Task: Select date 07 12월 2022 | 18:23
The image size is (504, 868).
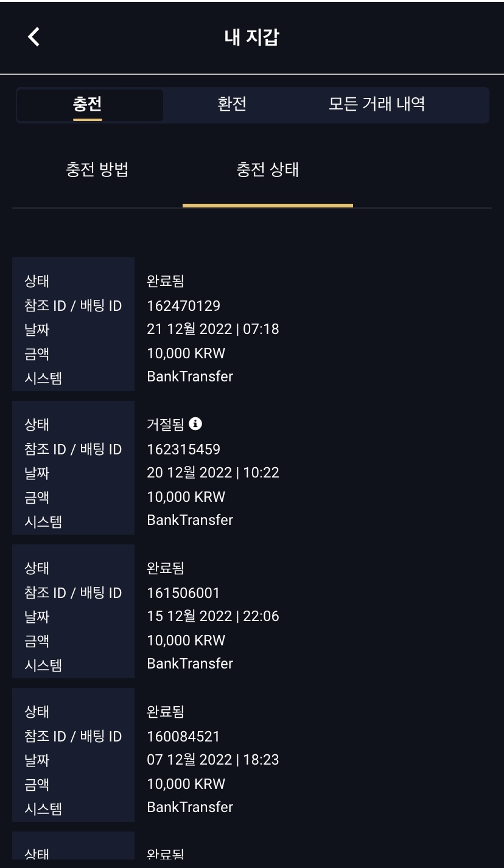Action: (212, 760)
